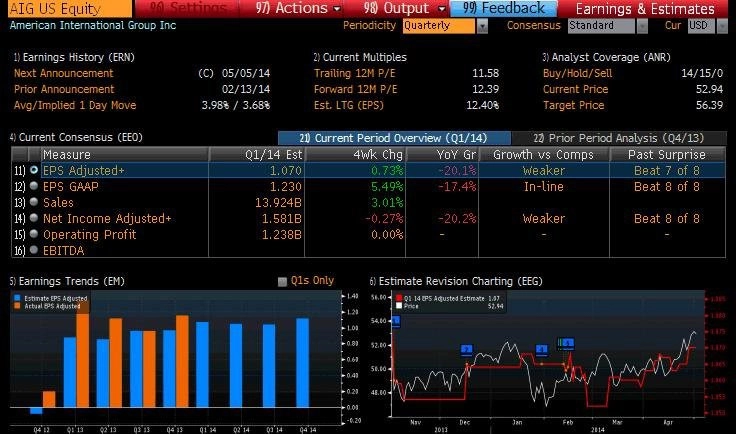Click the Periodicity Quarterly field

(439, 26)
